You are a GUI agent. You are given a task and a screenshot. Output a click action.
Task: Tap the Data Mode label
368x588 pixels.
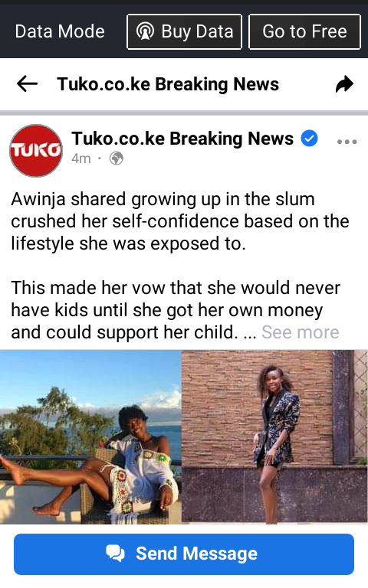[60, 31]
